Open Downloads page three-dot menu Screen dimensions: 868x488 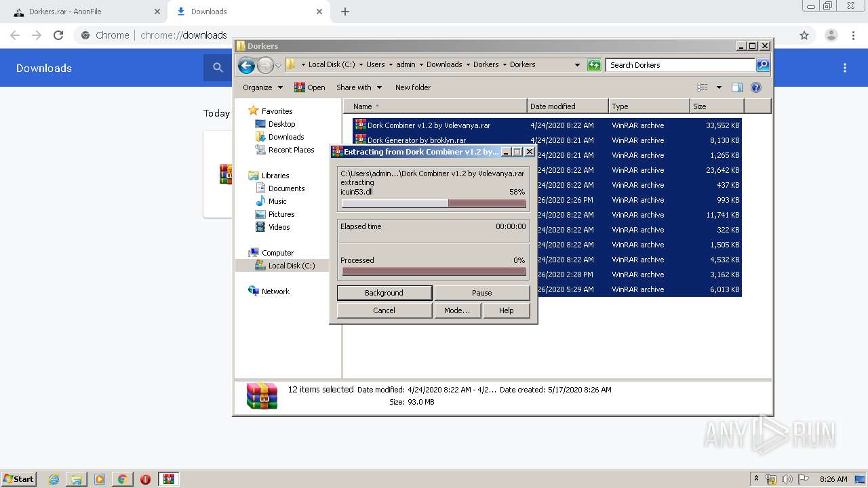(x=845, y=68)
